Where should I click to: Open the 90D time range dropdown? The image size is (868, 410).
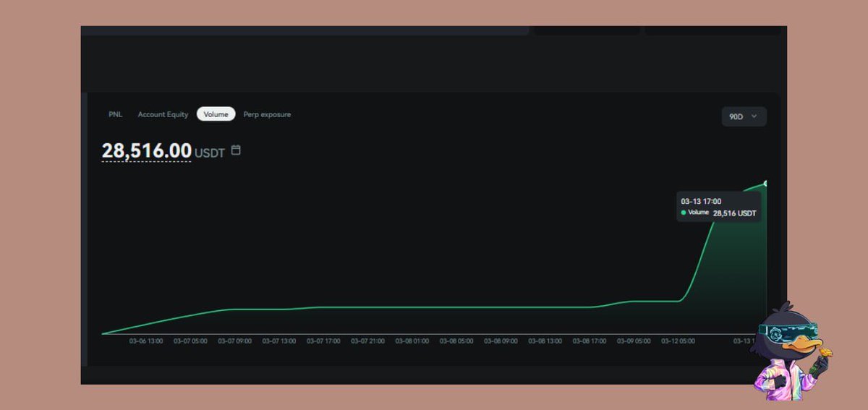(x=744, y=116)
